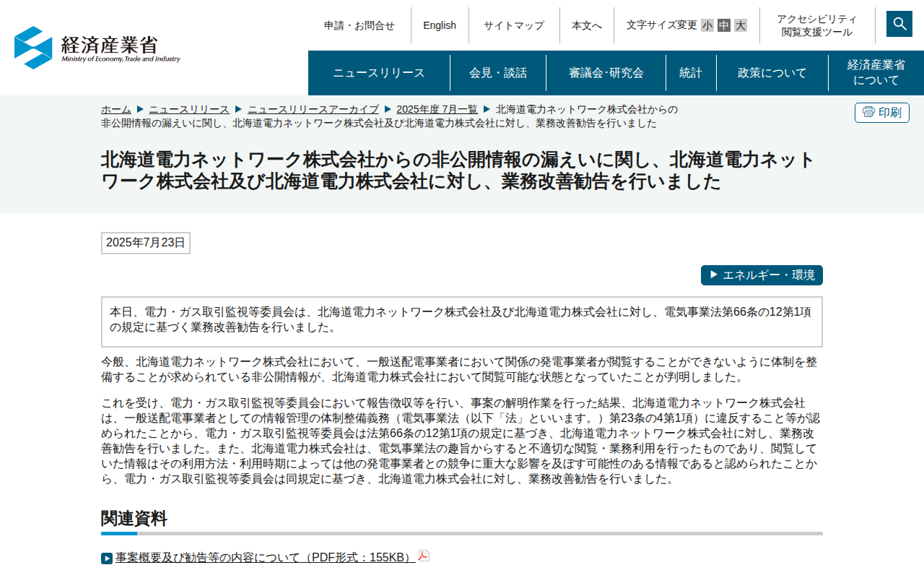Click the 関連資料 heading
The width and height of the screenshot is (924, 578).
point(134,518)
